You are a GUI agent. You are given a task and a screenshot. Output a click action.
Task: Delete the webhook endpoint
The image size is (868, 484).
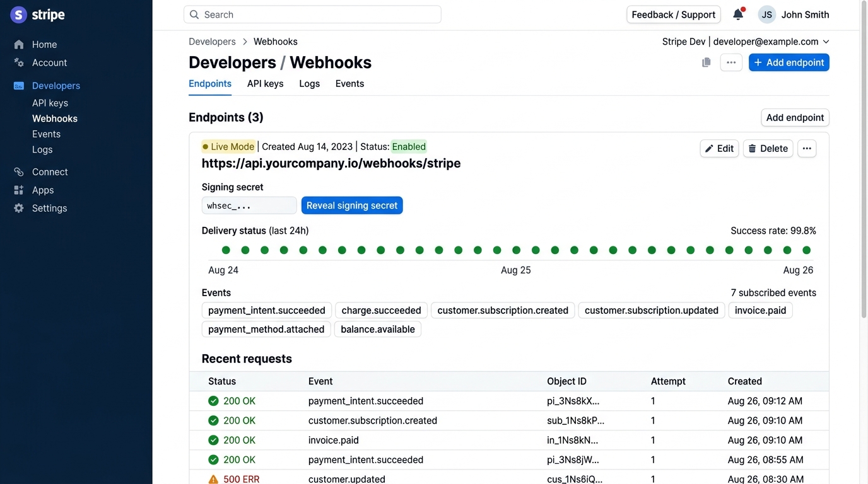click(768, 148)
